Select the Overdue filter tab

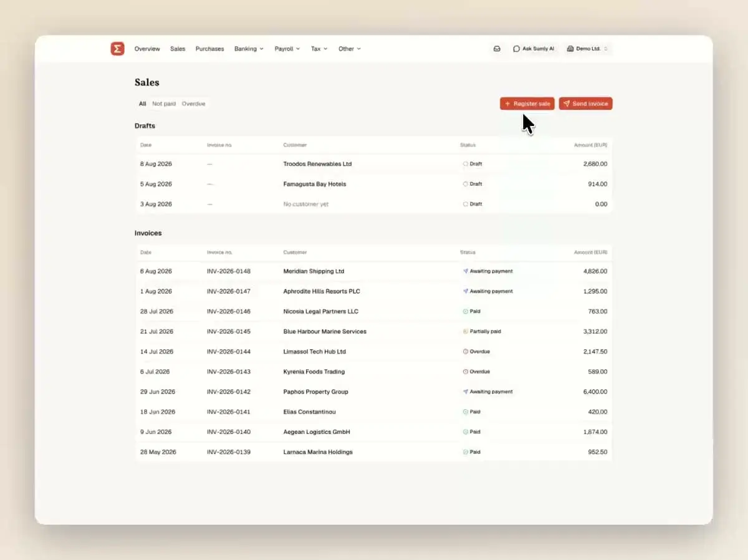tap(193, 104)
